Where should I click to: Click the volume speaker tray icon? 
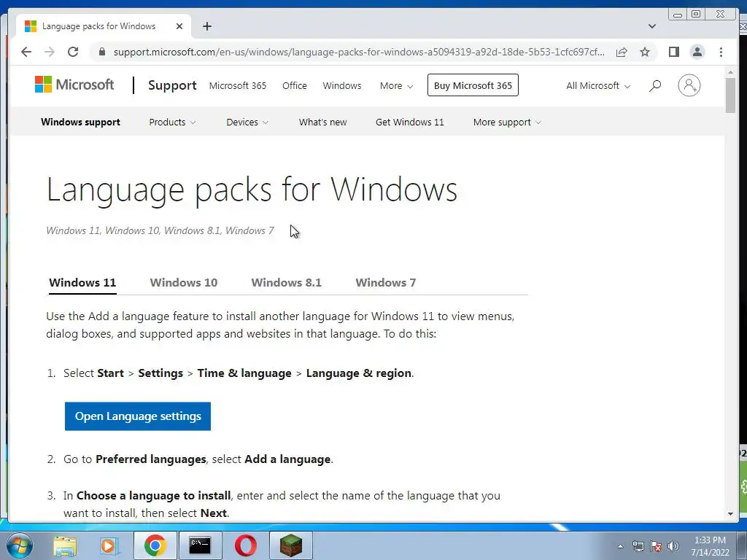coord(673,546)
